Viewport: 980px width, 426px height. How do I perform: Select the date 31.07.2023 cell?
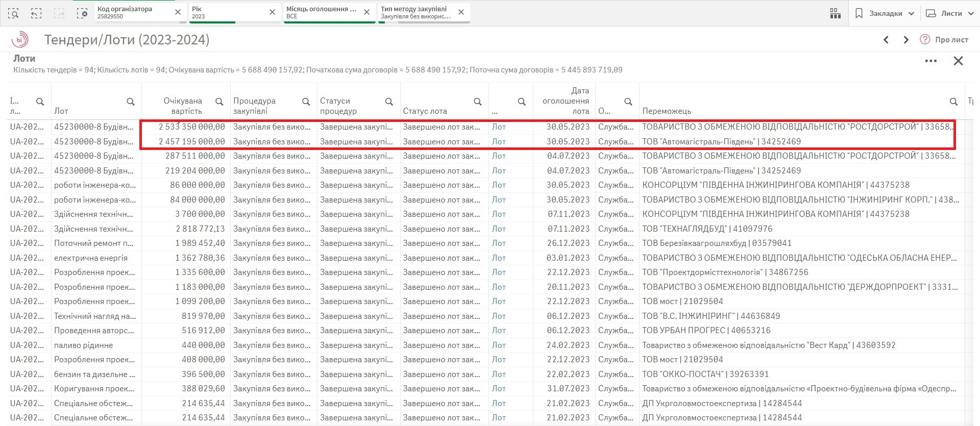pos(564,389)
